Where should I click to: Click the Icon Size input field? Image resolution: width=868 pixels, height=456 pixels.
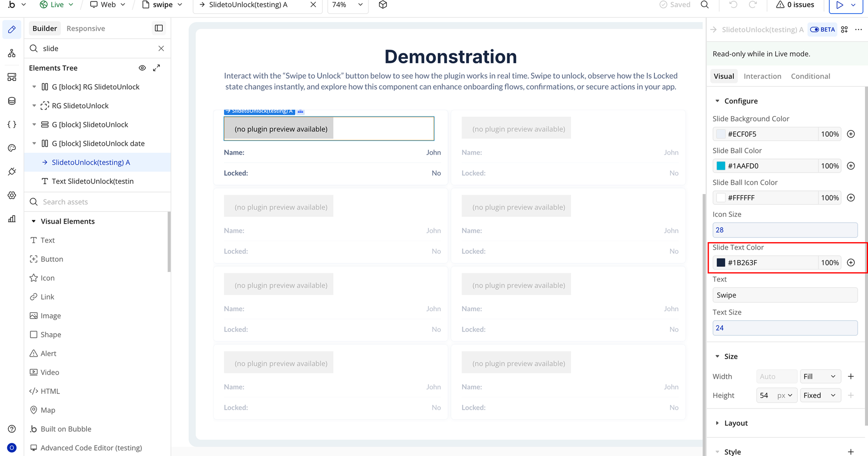point(785,230)
